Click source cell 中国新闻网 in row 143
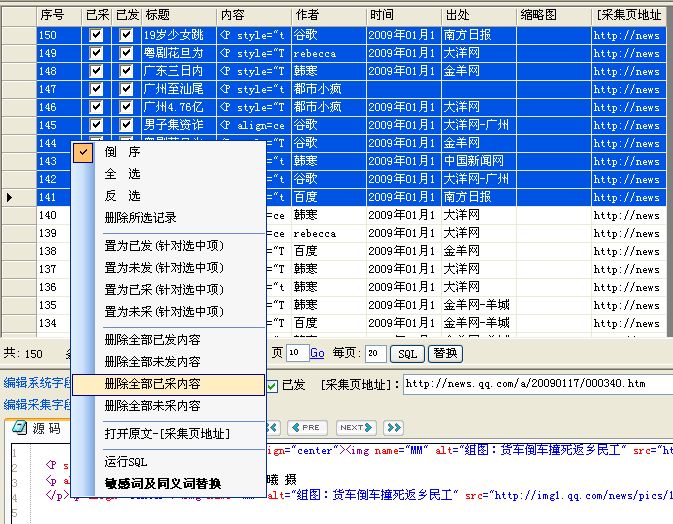Viewport: 673px width, 524px height. point(479,161)
